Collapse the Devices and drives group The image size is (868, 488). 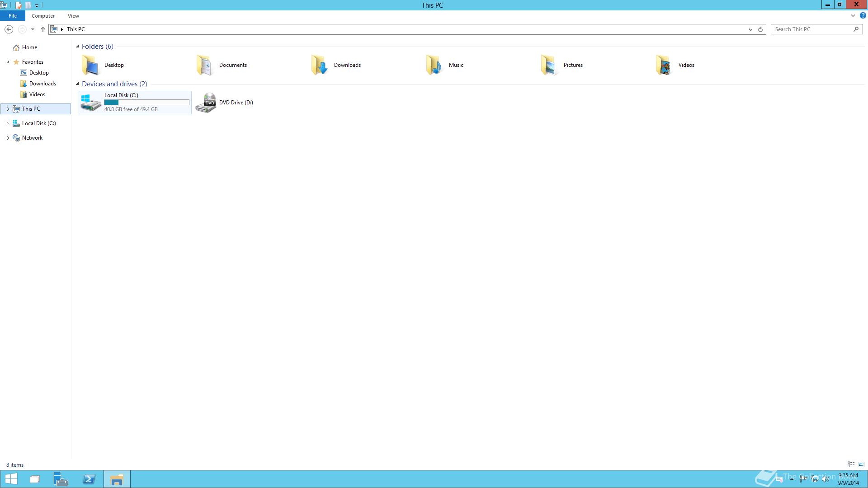77,84
